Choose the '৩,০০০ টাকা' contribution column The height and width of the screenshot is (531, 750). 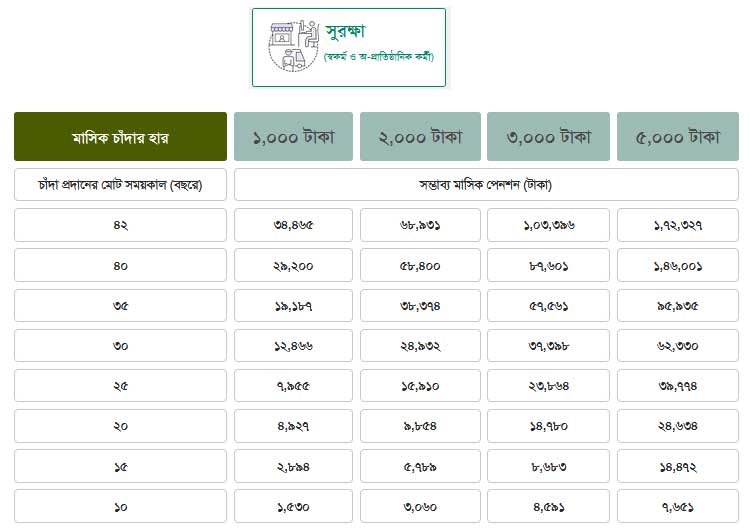click(548, 137)
